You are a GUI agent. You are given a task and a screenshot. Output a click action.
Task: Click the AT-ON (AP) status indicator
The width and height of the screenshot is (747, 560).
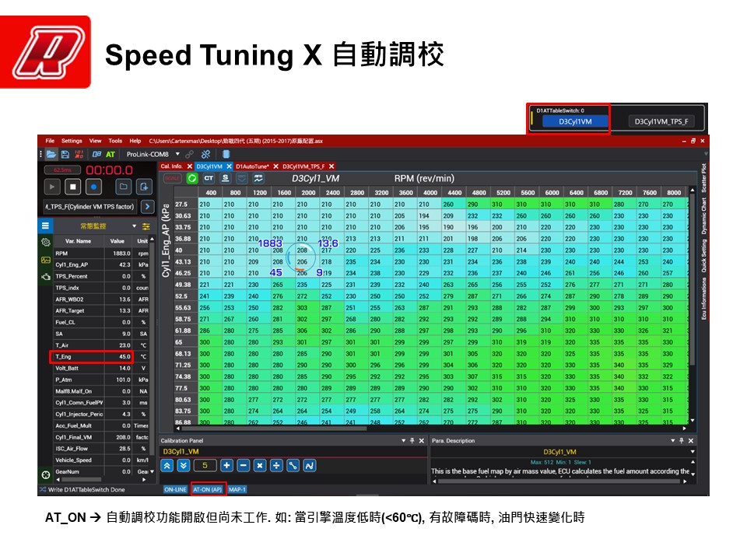(x=208, y=489)
